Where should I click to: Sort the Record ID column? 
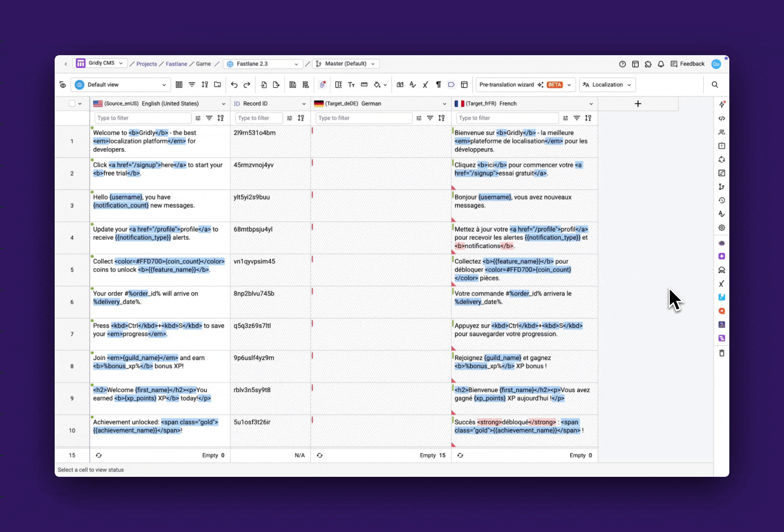pyautogui.click(x=301, y=118)
